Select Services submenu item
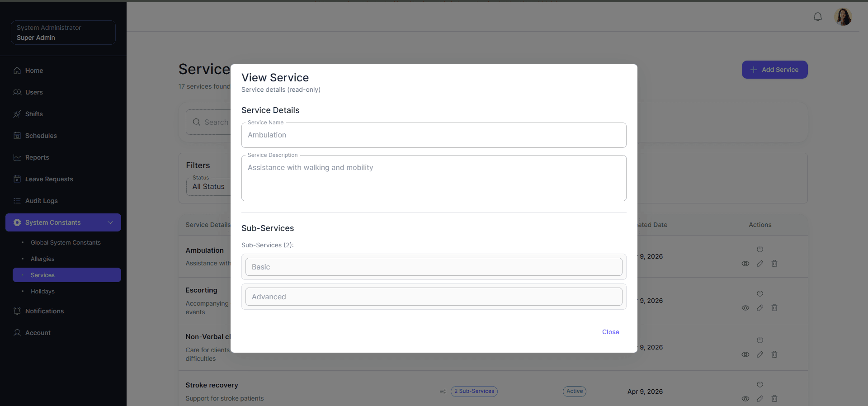 click(67, 275)
